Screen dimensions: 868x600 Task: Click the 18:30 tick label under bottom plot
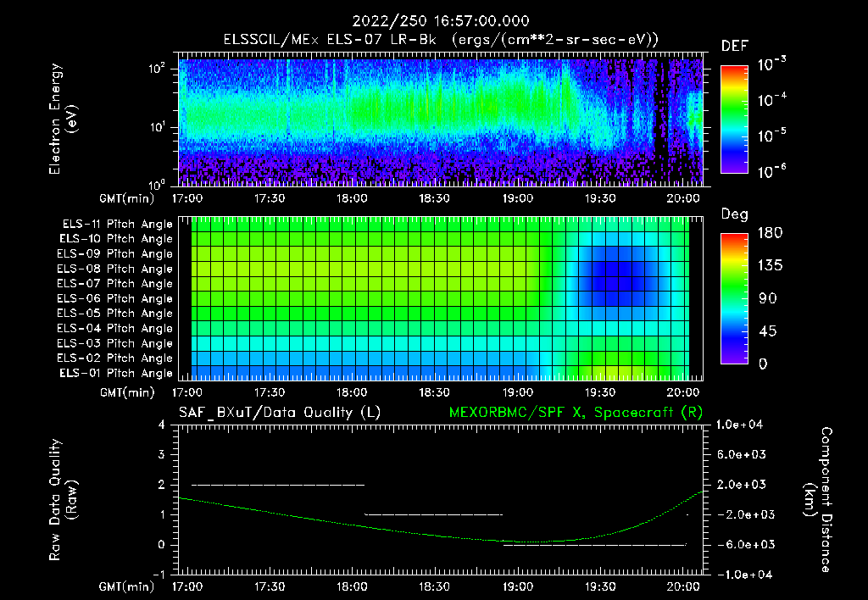point(435,586)
